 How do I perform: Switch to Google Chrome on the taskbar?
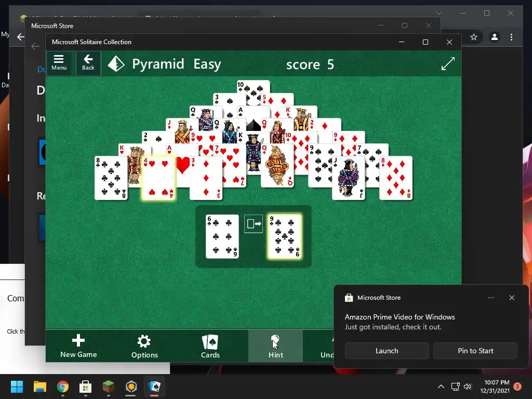(x=63, y=387)
